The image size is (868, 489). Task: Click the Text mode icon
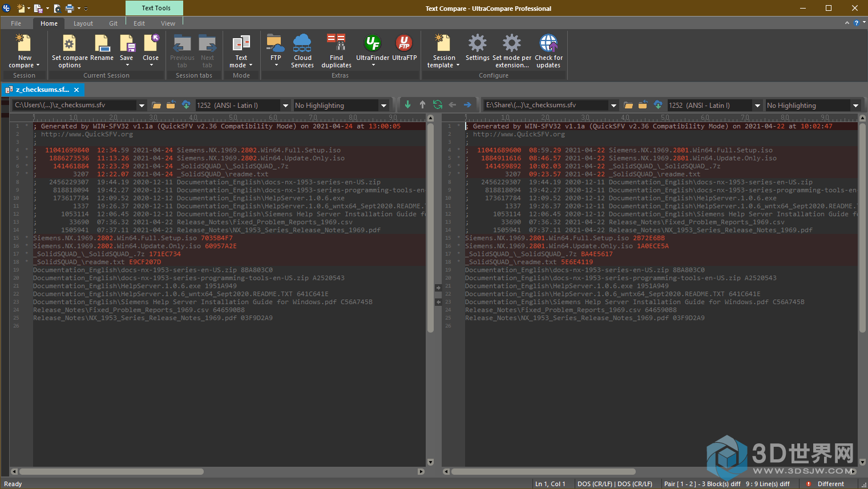tap(241, 43)
